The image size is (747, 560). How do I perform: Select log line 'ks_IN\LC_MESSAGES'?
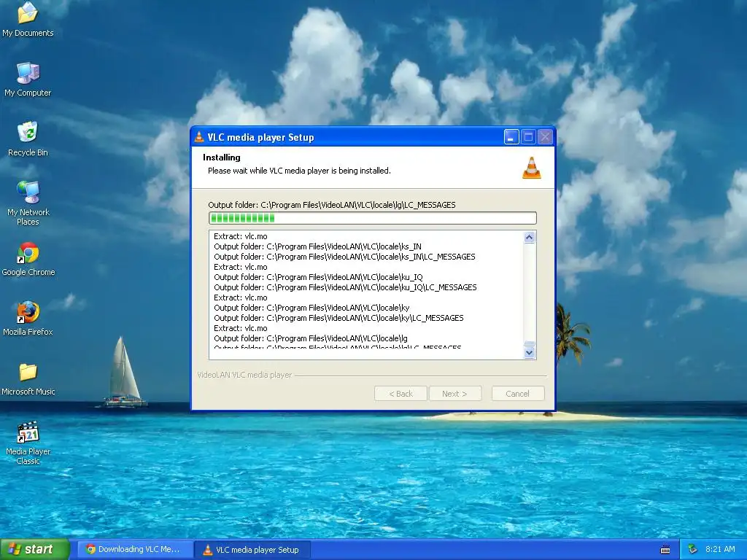point(344,257)
